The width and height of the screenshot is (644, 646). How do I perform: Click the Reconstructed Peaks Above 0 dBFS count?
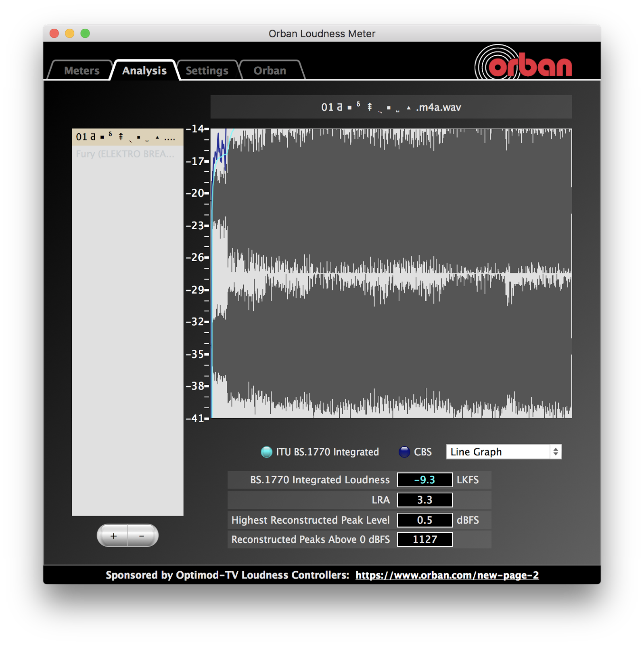point(425,539)
